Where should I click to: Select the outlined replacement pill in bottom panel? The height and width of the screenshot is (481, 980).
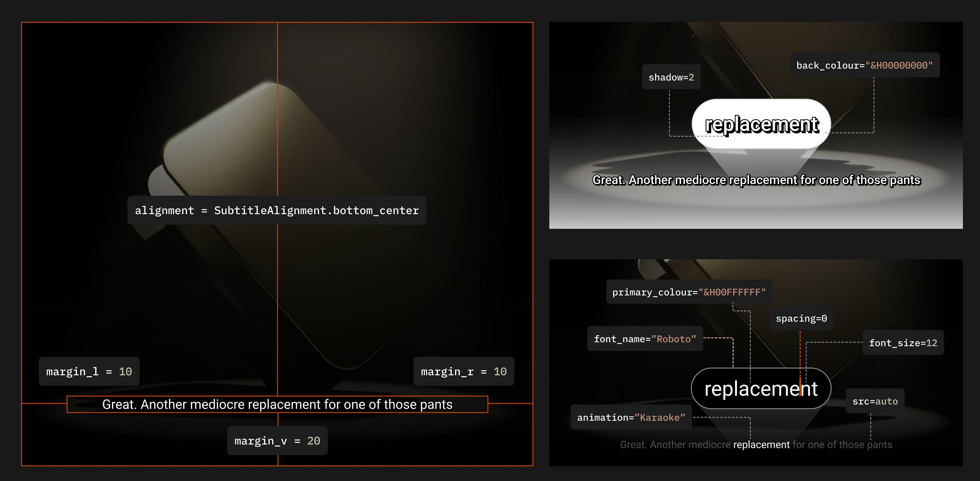(760, 388)
